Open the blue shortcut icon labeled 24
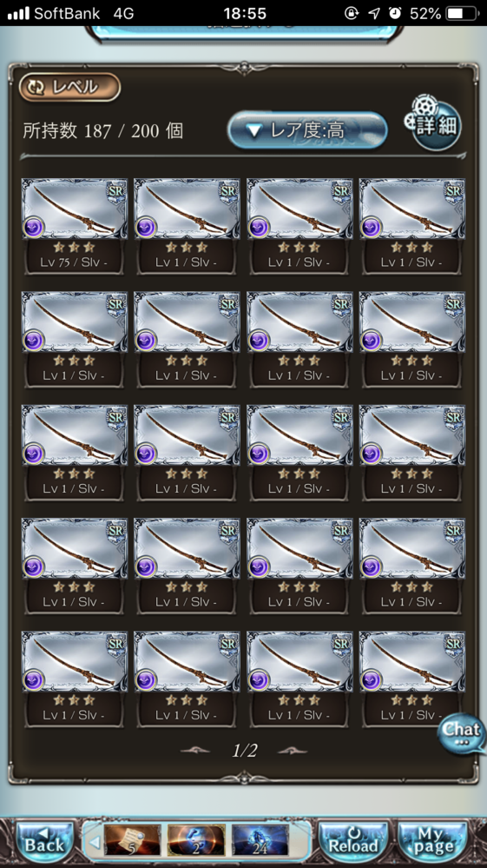Image resolution: width=487 pixels, height=868 pixels. pos(260,840)
